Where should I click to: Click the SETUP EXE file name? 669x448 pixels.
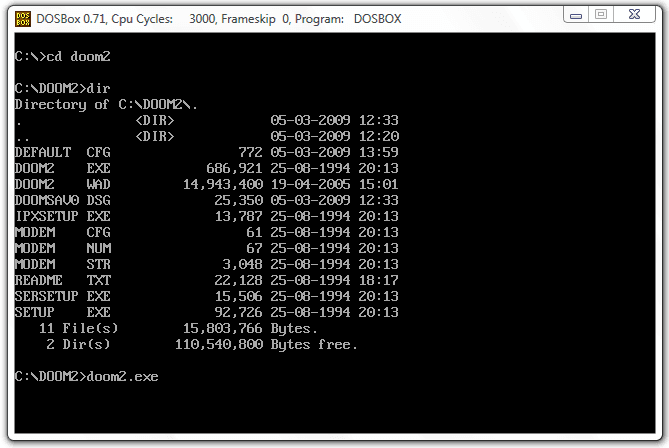[62, 312]
